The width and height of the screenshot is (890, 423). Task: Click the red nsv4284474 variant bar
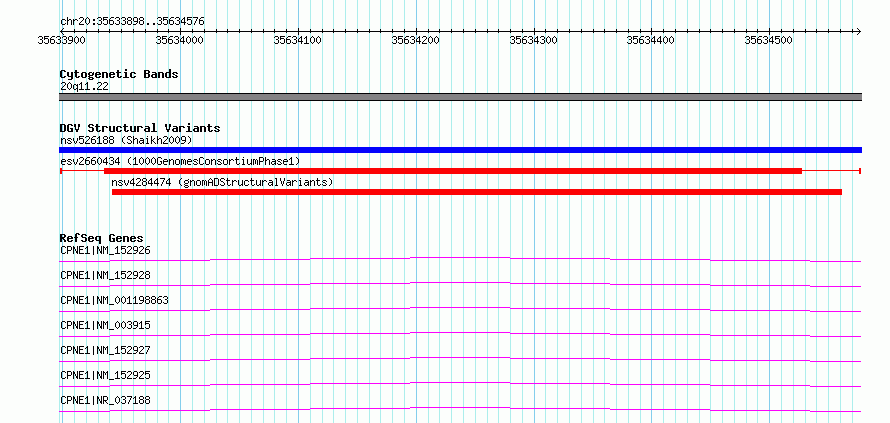coord(477,192)
